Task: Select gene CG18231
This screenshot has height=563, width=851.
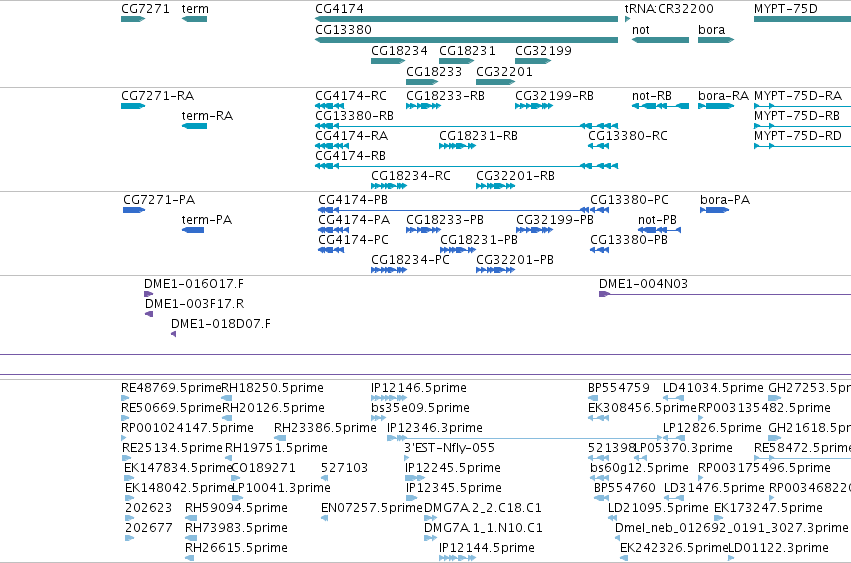Action: point(456,61)
